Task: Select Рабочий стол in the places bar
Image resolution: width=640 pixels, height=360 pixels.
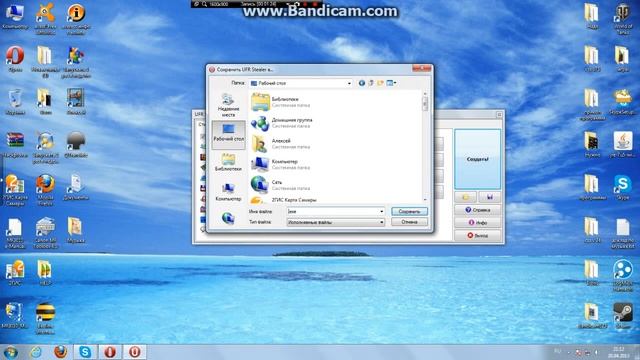Action: tap(228, 134)
